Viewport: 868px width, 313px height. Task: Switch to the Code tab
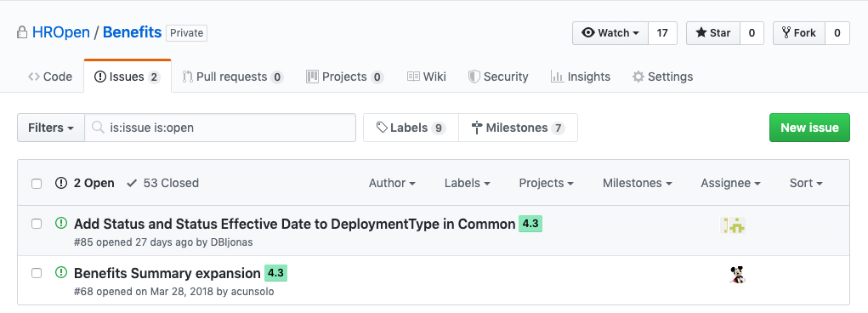(x=50, y=77)
